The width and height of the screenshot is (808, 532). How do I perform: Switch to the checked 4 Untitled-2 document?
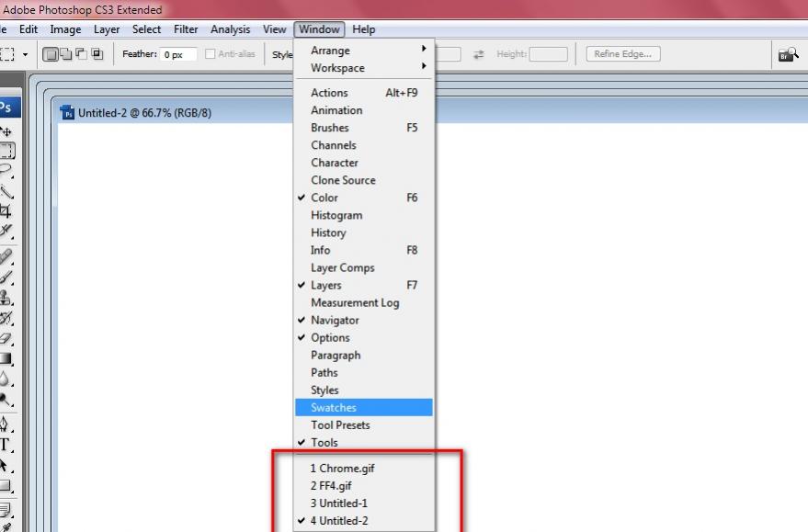point(364,521)
